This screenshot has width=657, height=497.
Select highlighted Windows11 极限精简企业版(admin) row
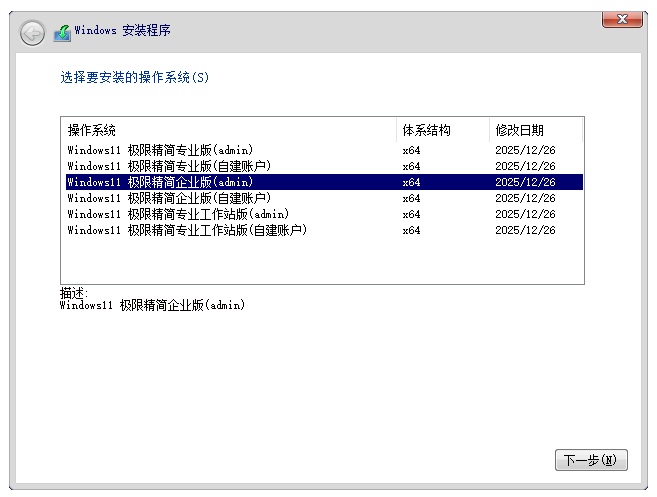160,182
